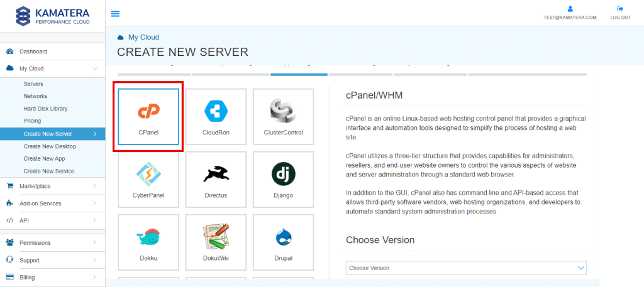This screenshot has width=644, height=287.
Task: Click the LOG OUT link
Action: (x=620, y=18)
